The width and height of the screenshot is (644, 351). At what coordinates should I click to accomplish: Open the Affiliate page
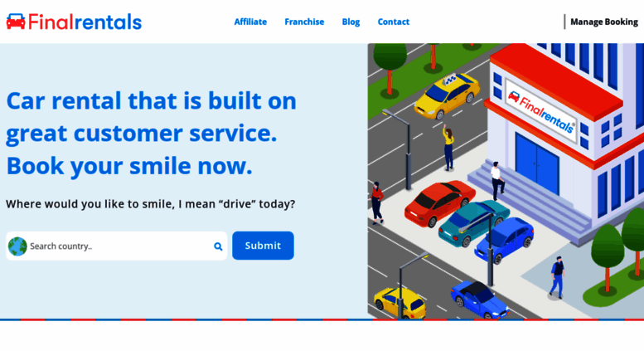coord(250,22)
